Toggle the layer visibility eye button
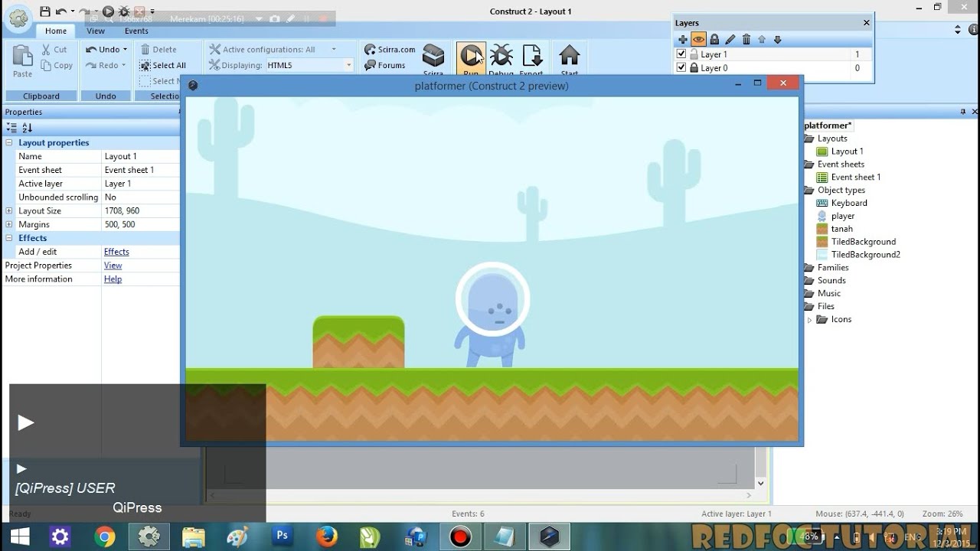Viewport: 980px width, 551px height. [x=698, y=40]
